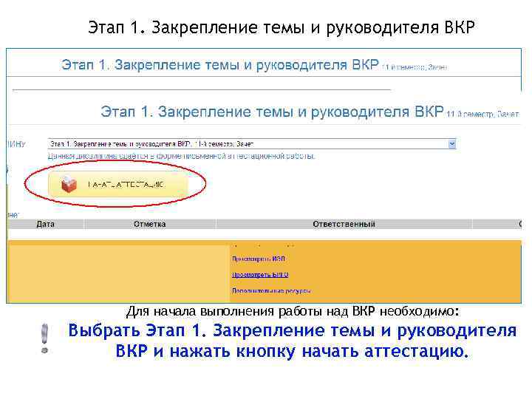This screenshot has height=399, width=532.
Task: Open the discipline dropdown arrow
Action: pyautogui.click(x=452, y=144)
